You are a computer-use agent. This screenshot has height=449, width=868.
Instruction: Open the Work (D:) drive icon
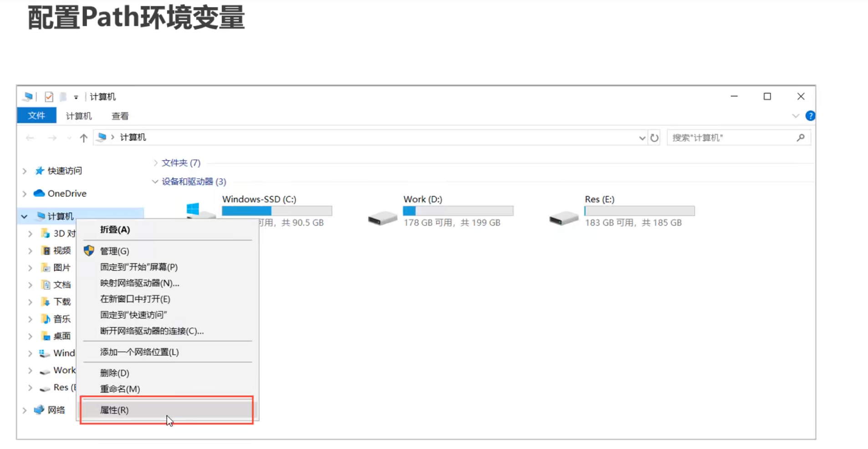pos(383,218)
